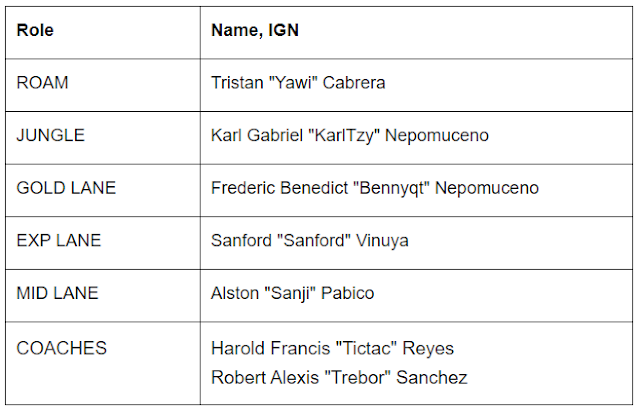This screenshot has width=640, height=414.
Task: Click the GOLD LANE cell
Action: coord(103,190)
